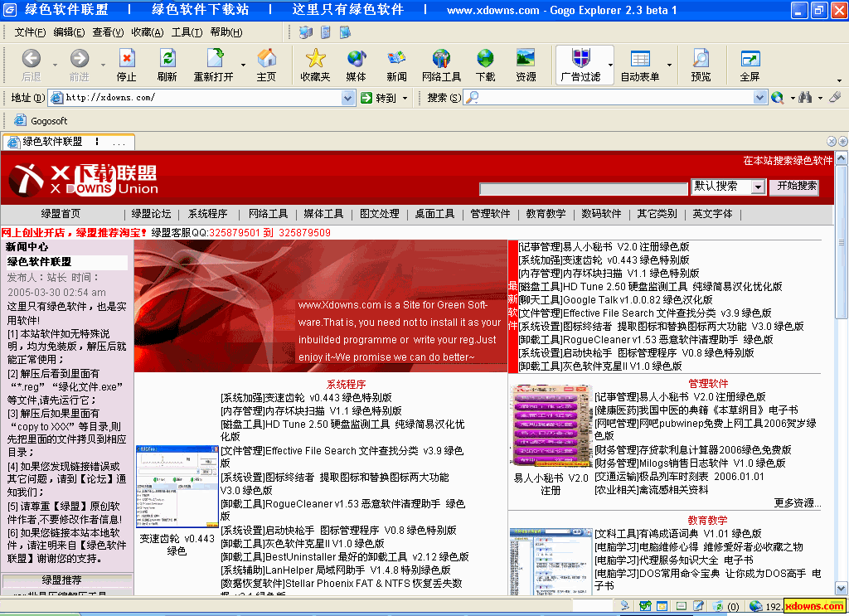Open the 教育教学 navigation link

(546, 214)
